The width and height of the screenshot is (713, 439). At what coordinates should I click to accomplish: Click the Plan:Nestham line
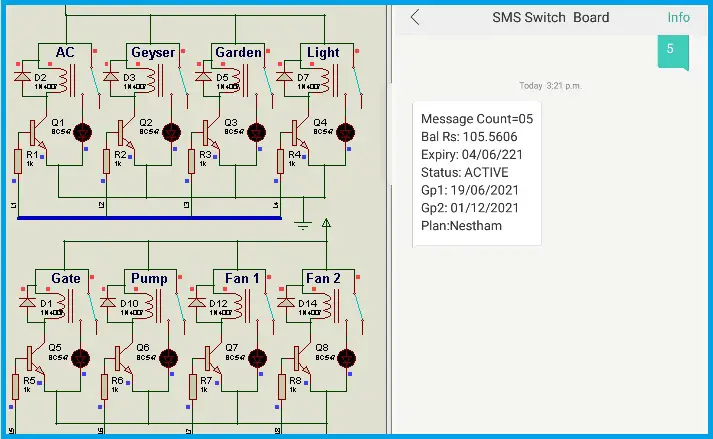pos(461,226)
